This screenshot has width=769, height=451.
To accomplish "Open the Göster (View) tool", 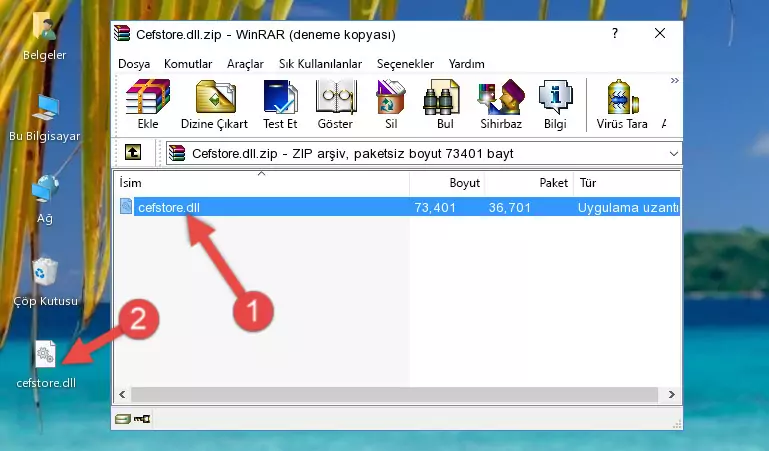I will tap(335, 104).
